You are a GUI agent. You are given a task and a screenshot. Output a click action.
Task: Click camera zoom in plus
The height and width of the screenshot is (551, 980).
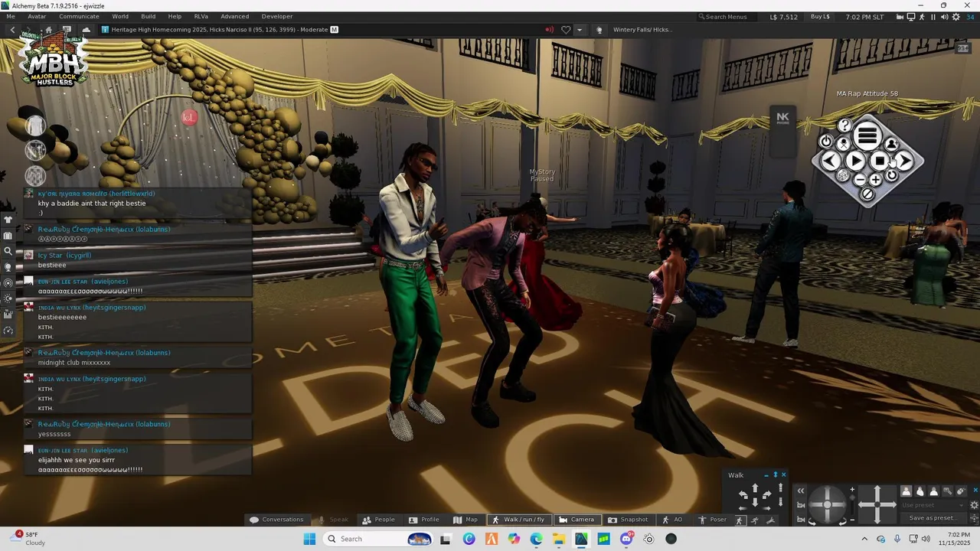pyautogui.click(x=852, y=489)
